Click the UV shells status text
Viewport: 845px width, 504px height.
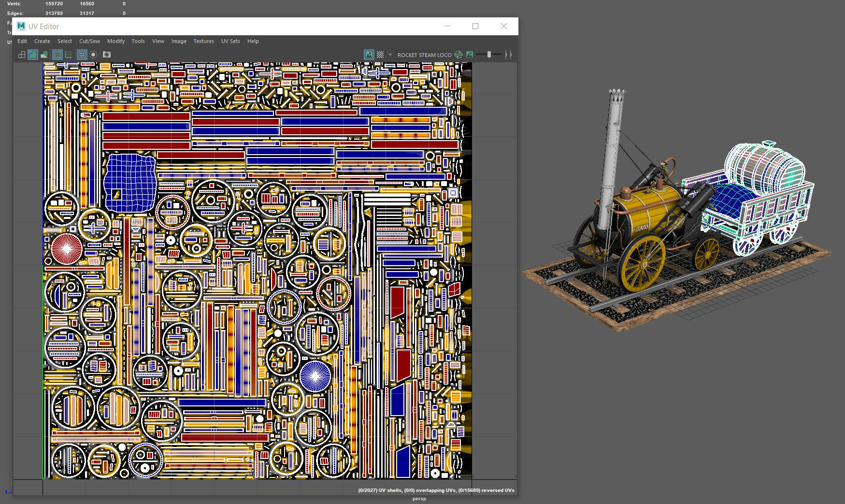point(436,490)
